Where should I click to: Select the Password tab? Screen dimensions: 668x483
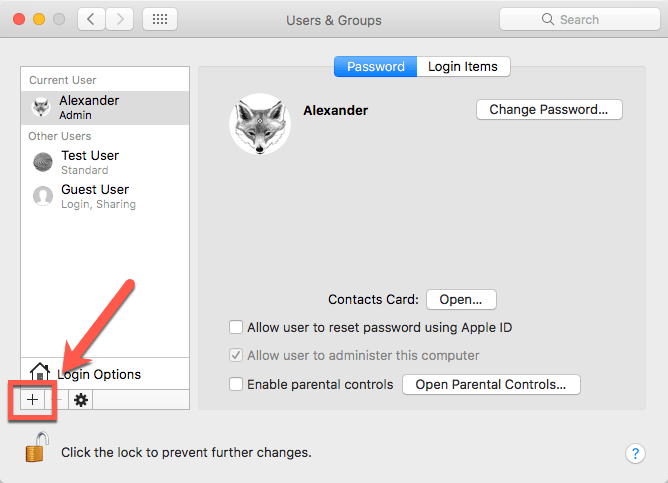[375, 67]
